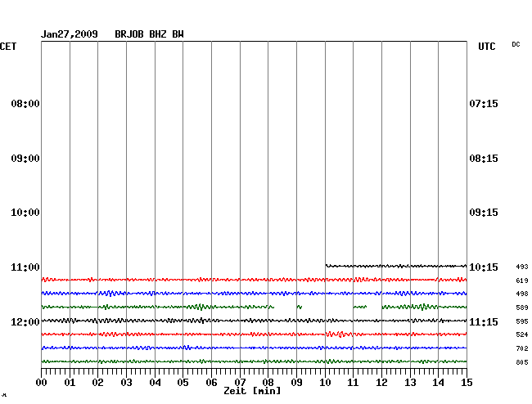Select minute tick label 00
The image size is (532, 404).
tap(42, 383)
